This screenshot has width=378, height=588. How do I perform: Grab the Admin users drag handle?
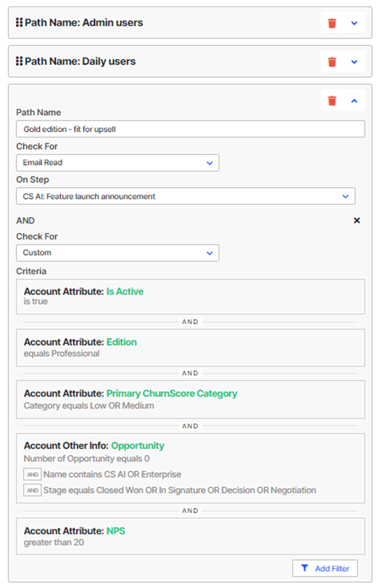tap(19, 22)
